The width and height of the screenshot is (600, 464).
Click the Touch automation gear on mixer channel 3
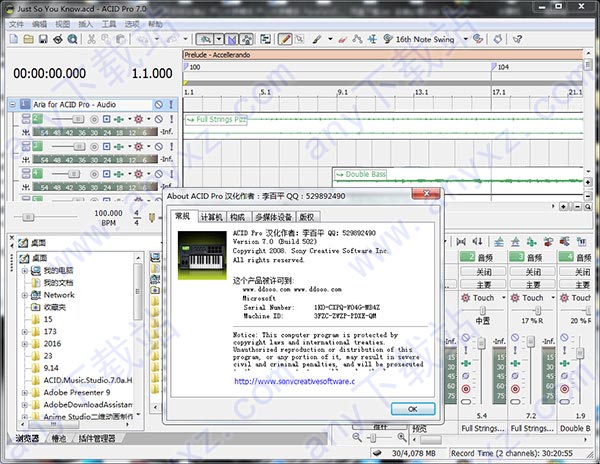coord(515,298)
